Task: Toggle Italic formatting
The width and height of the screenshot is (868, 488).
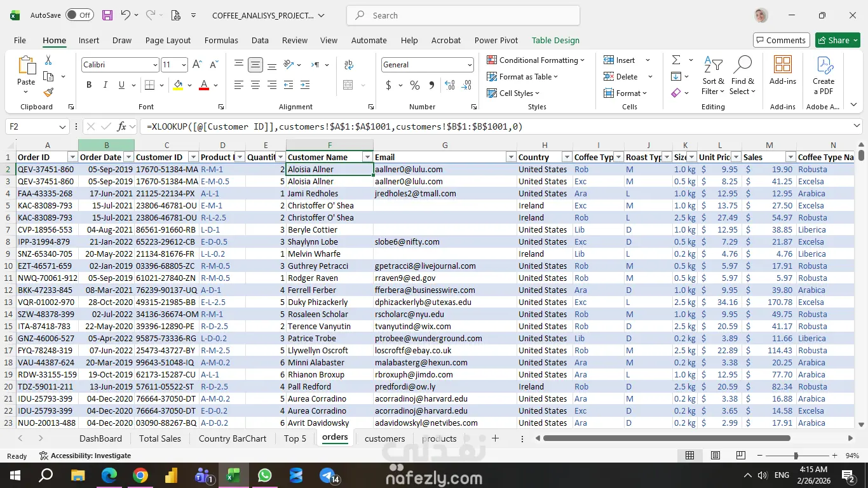Action: [x=105, y=85]
